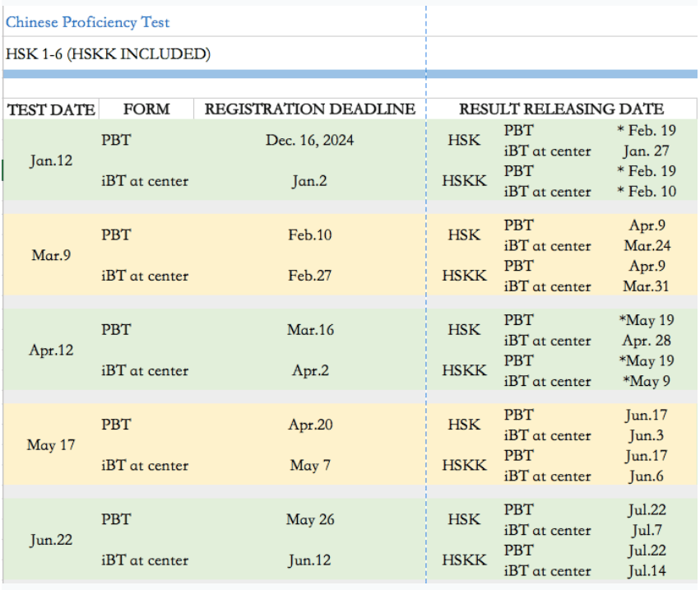Image resolution: width=700 pixels, height=590 pixels.
Task: Click the FORM column header
Action: pos(146,109)
